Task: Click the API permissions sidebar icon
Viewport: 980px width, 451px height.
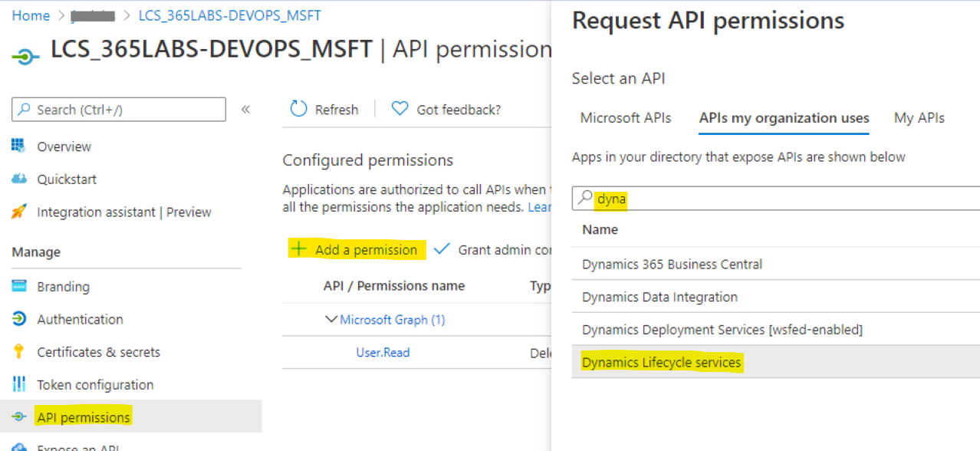Action: click(19, 416)
